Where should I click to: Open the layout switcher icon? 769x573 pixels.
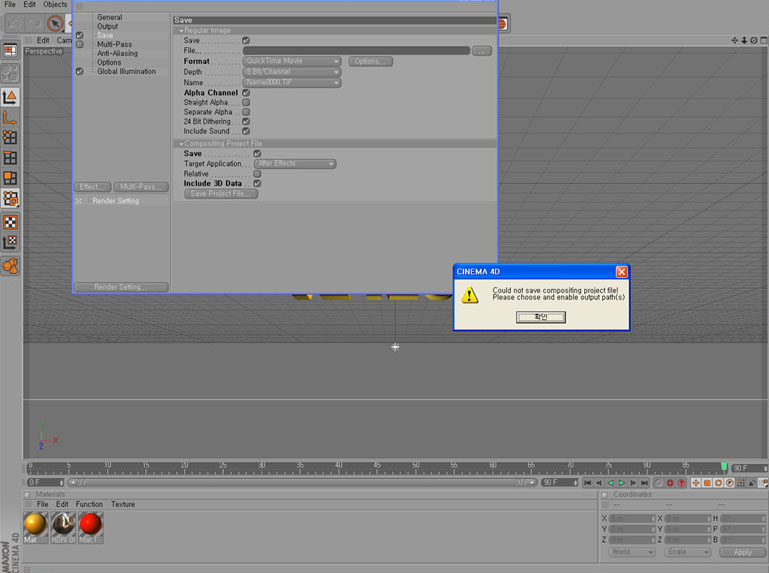[10, 50]
